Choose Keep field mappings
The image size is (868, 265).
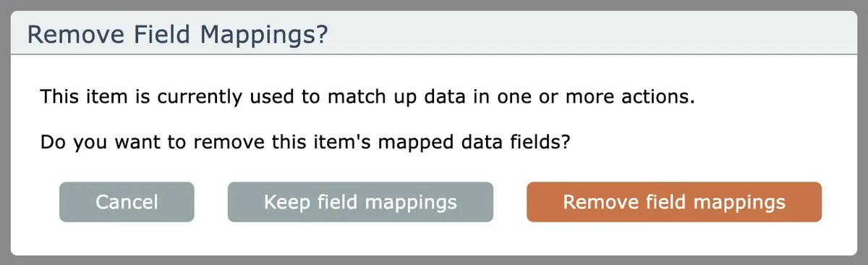pos(360,202)
